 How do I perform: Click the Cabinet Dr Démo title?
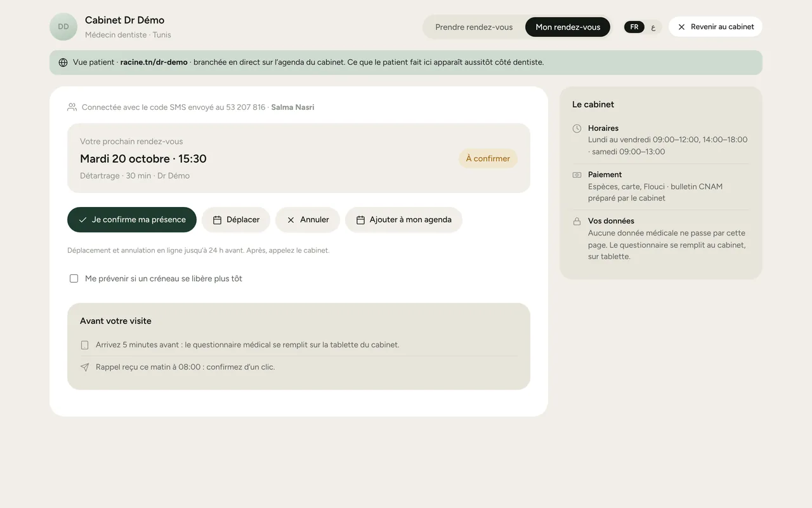pos(125,20)
